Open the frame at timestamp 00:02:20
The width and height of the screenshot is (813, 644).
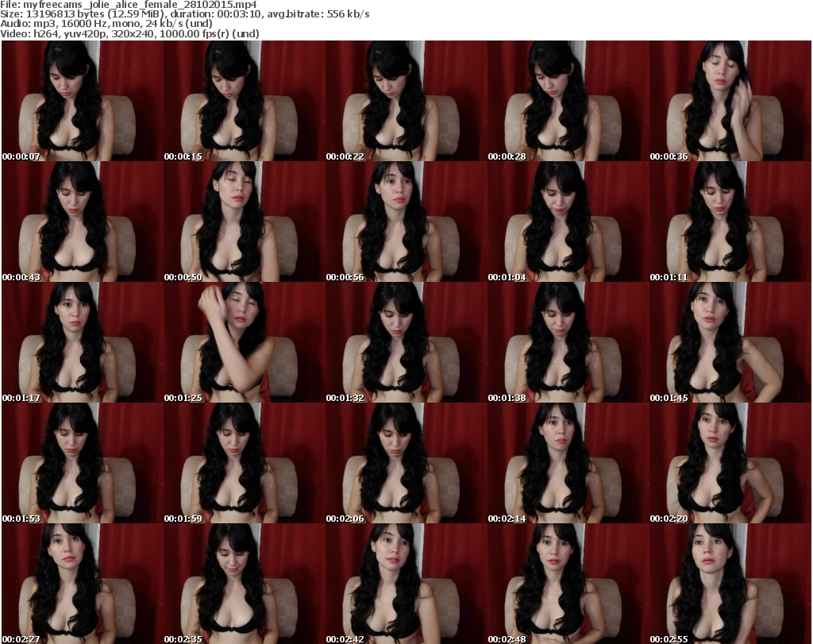pos(730,463)
